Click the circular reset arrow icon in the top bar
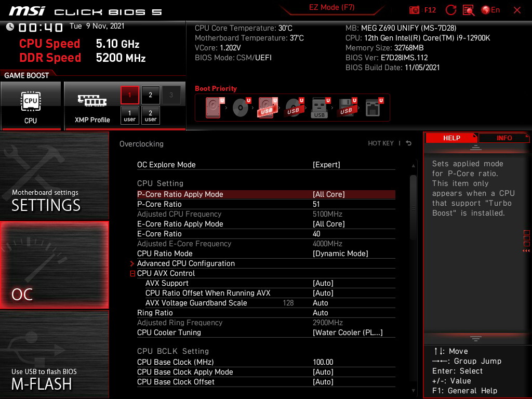532x399 pixels. pyautogui.click(x=450, y=10)
